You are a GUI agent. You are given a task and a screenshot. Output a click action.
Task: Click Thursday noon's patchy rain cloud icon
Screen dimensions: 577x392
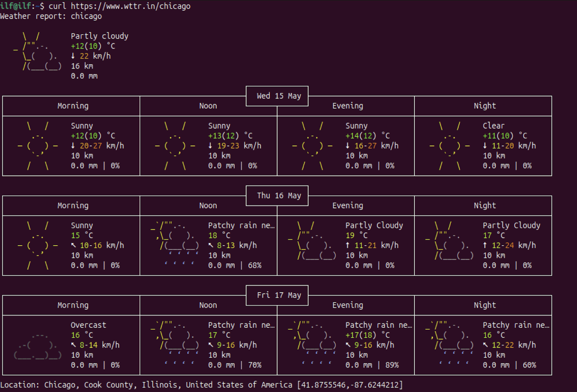click(175, 244)
